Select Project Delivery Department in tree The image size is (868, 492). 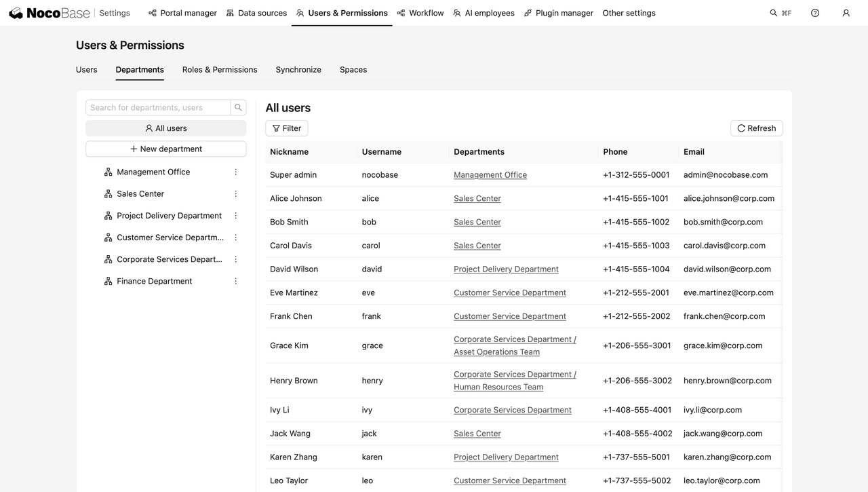click(x=169, y=216)
